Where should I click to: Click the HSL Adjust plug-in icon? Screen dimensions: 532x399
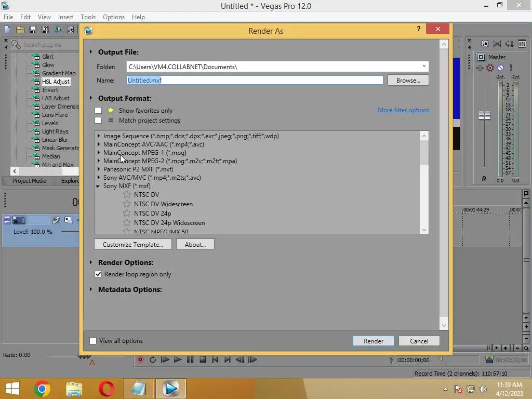point(36,82)
